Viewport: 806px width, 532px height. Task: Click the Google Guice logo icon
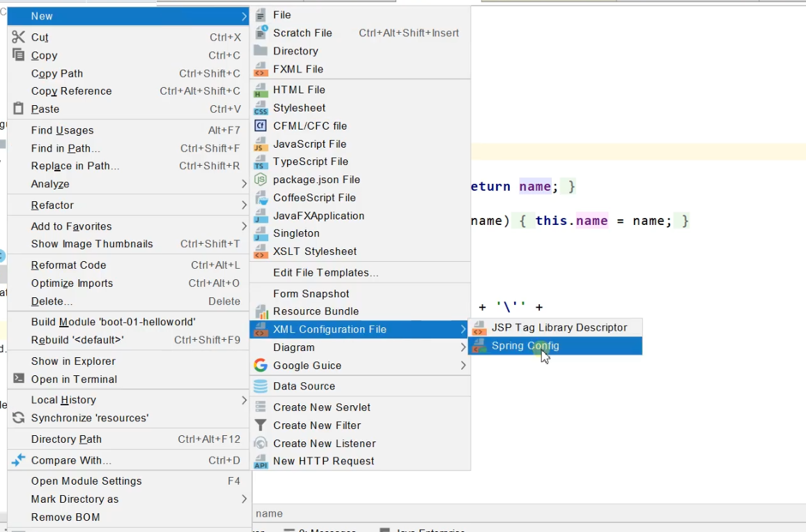(261, 366)
